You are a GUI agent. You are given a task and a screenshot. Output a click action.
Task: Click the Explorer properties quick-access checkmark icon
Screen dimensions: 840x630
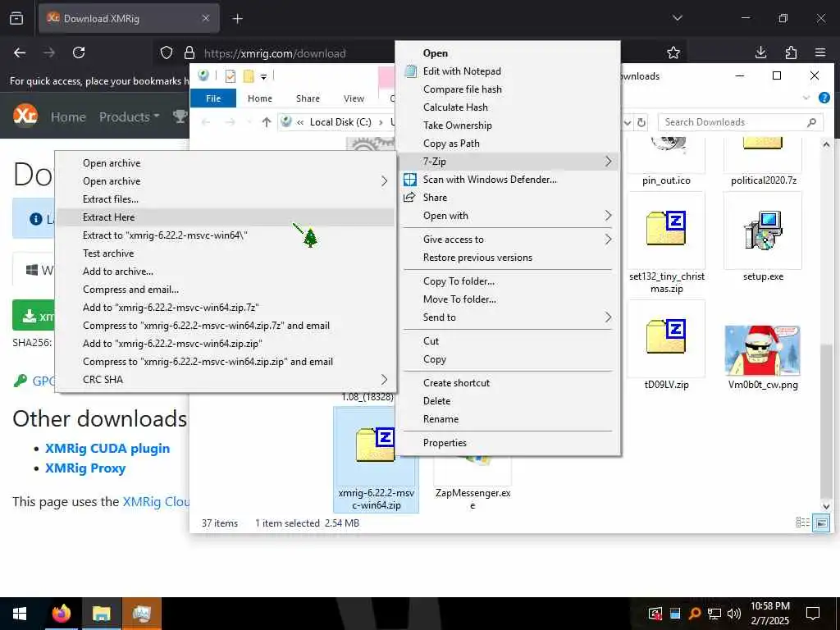click(x=231, y=76)
